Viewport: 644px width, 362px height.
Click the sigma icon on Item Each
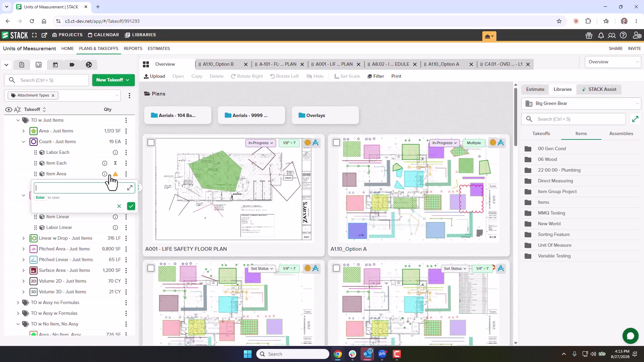(x=115, y=163)
